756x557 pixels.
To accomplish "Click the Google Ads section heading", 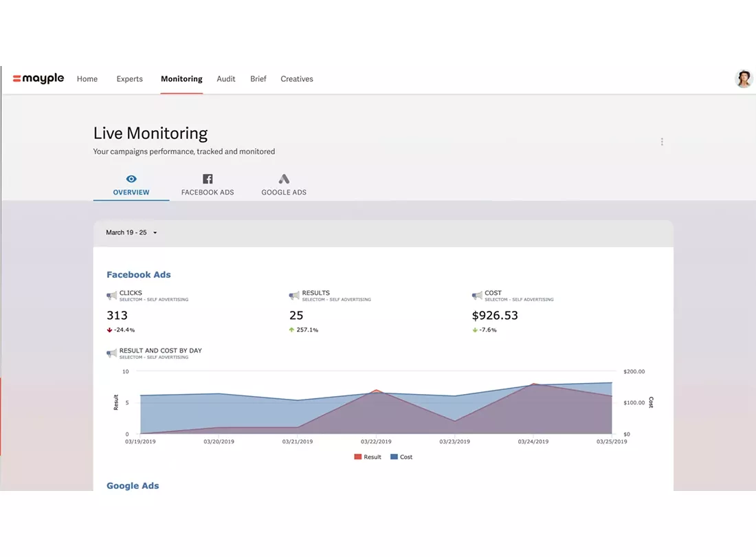I will point(133,485).
